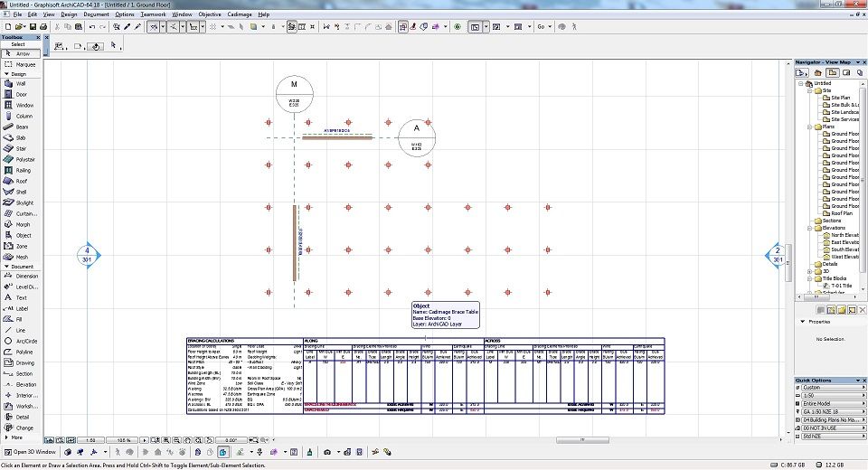Open the 1:50 scale dropdown in Quick Options
This screenshot has width=868, height=470.
(833, 396)
